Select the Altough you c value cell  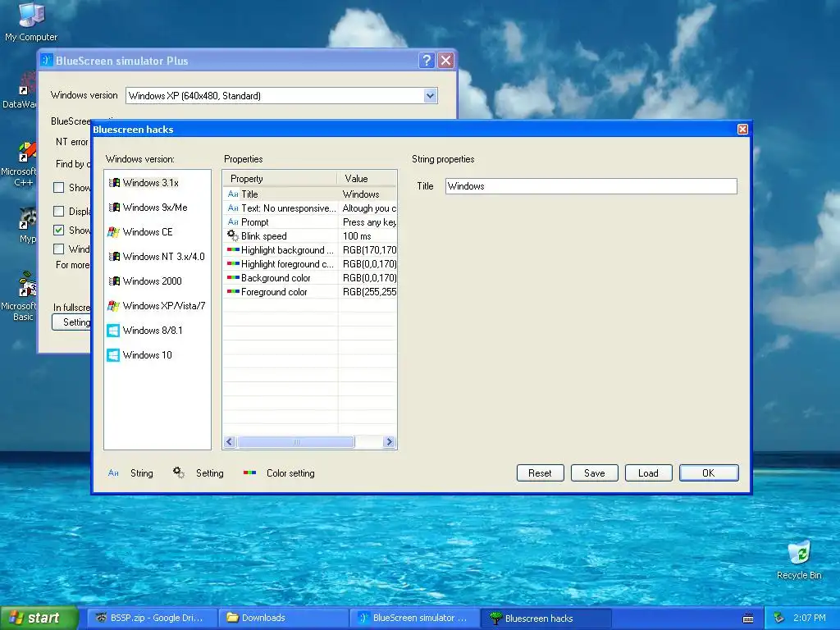(x=367, y=208)
